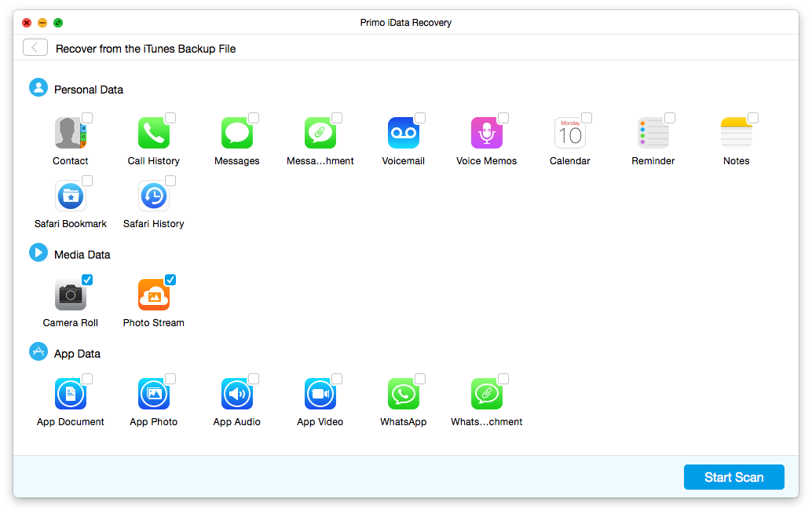Select the Camera Roll icon

pyautogui.click(x=71, y=295)
